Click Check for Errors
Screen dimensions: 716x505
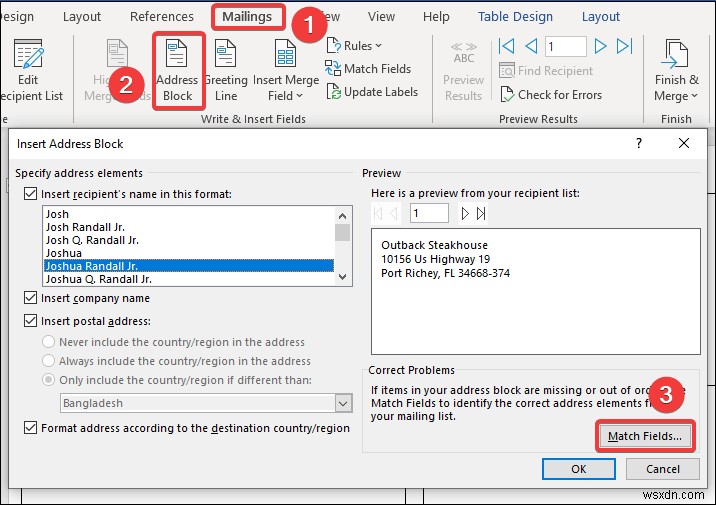551,95
